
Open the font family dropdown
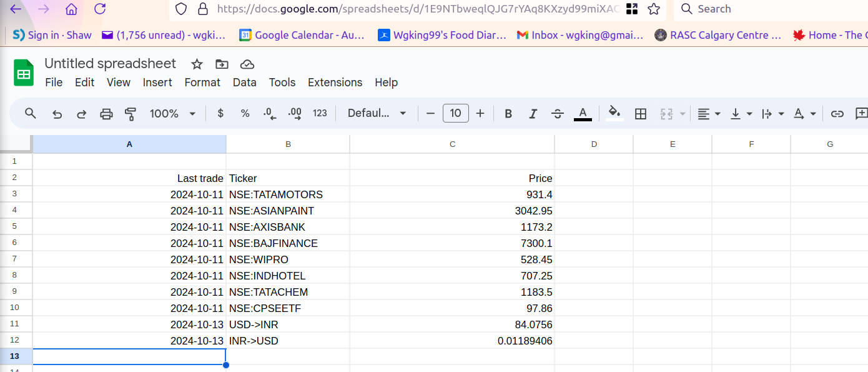point(377,113)
